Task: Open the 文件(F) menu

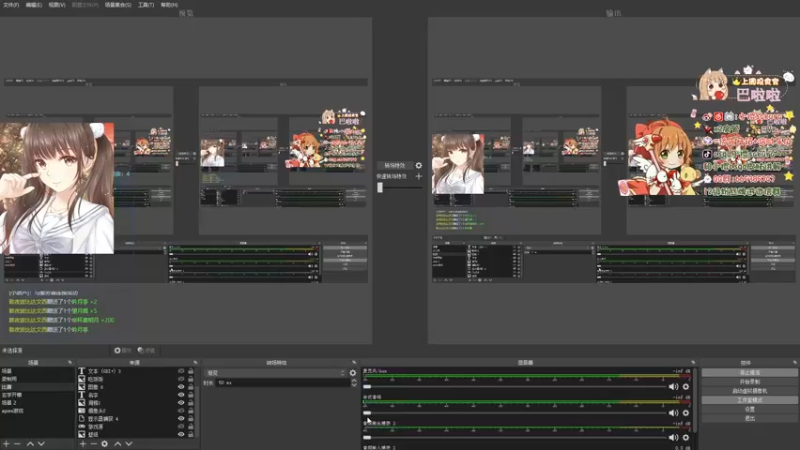Action: 11,5
